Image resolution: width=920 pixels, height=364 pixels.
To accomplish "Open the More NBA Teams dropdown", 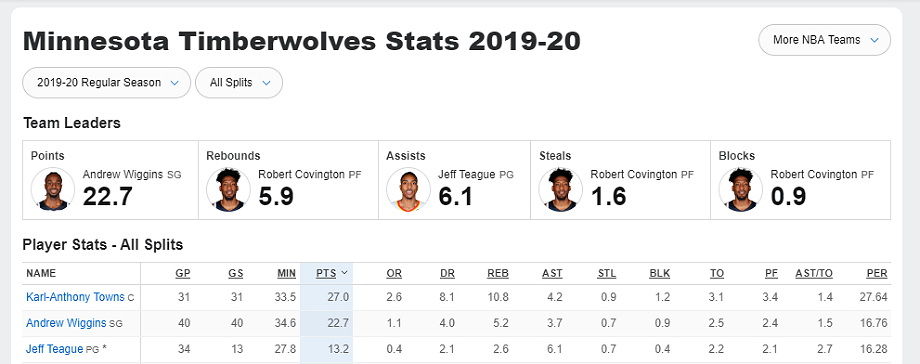I will [824, 40].
